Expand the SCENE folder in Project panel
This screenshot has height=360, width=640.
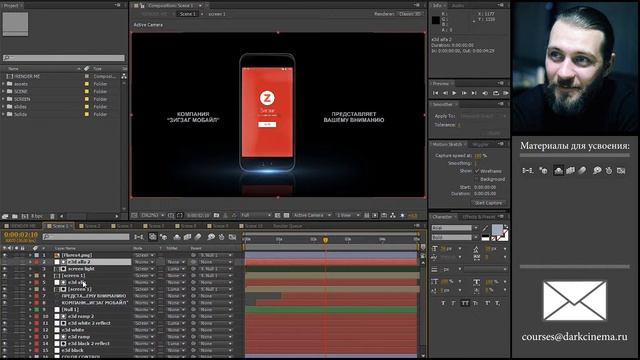tap(4, 91)
